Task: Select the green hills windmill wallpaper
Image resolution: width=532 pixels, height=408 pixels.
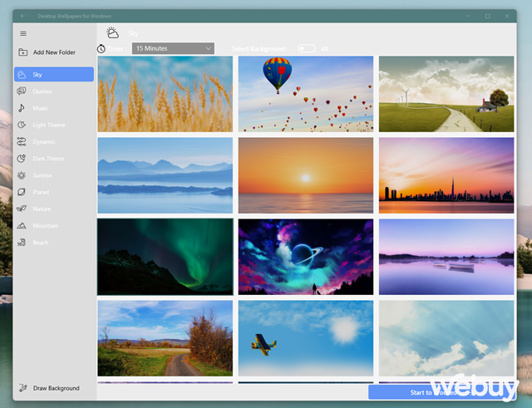Action: (x=446, y=94)
